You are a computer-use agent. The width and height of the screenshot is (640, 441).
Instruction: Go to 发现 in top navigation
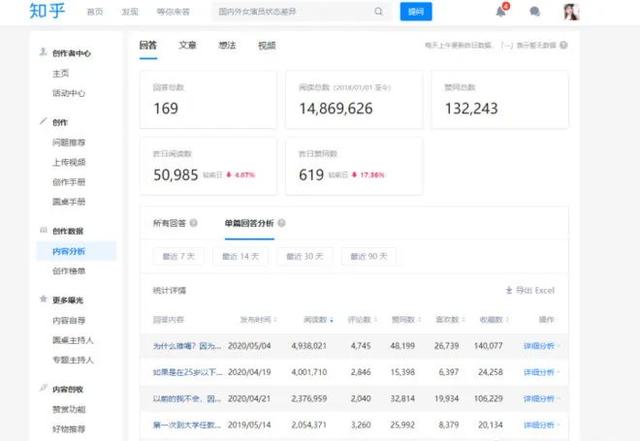[x=130, y=12]
